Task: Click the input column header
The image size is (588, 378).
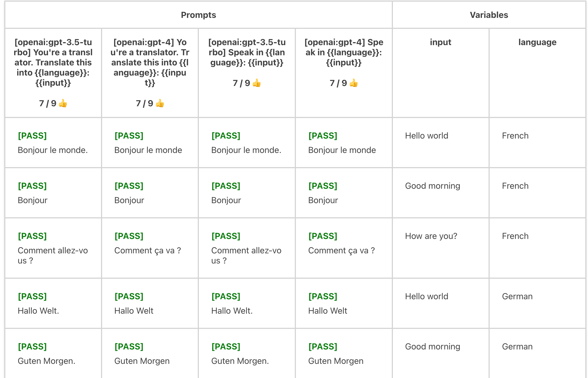Action: 441,42
